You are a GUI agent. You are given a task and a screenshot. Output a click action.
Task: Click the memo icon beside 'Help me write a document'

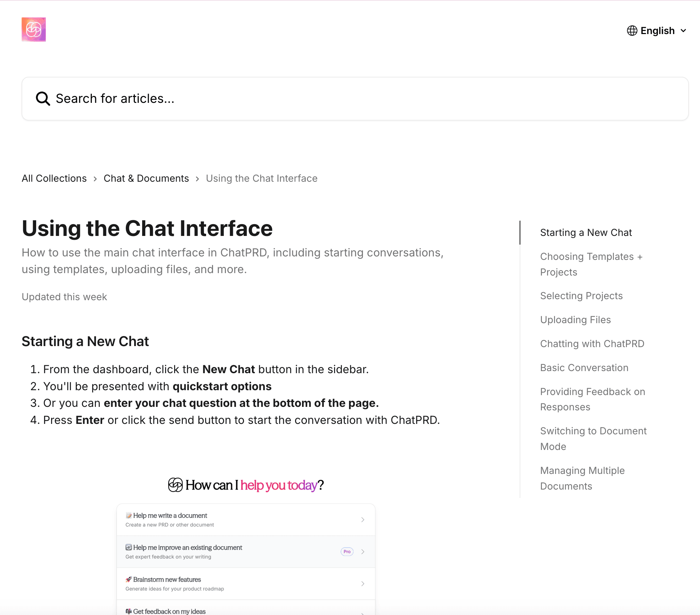[x=128, y=515]
